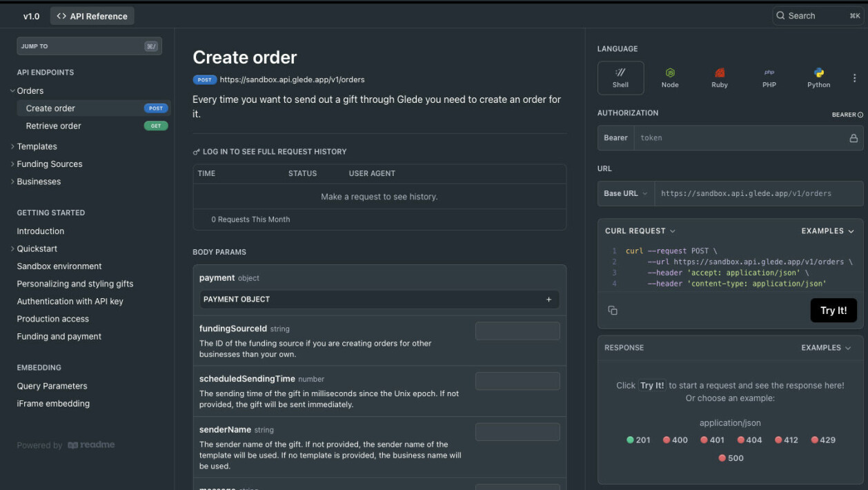Focus the senderName input field
The image size is (868, 490).
coord(517,432)
